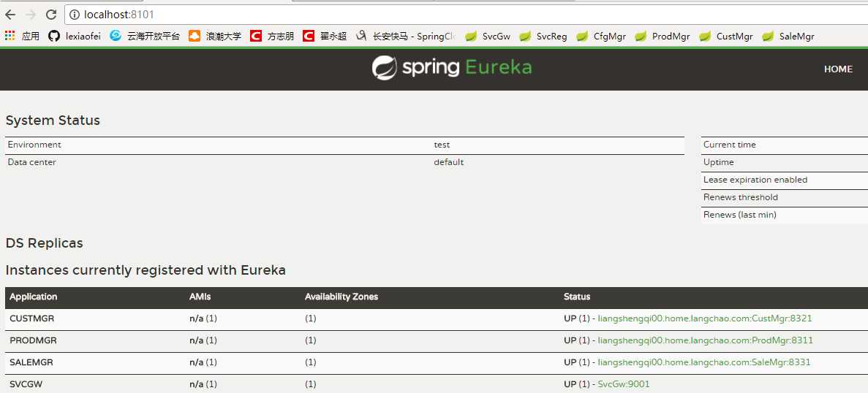Image resolution: width=868 pixels, height=393 pixels.
Task: Click the Renews threshold row
Action: pos(785,198)
